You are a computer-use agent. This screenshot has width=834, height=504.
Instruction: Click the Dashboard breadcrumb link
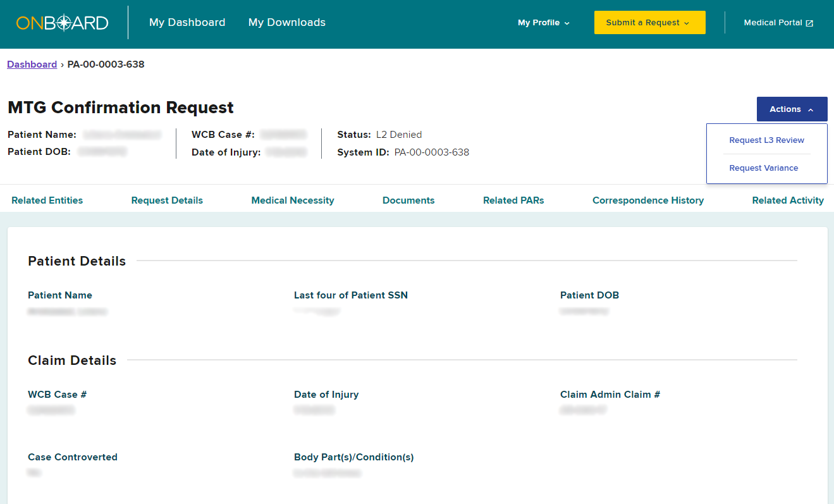32,65
